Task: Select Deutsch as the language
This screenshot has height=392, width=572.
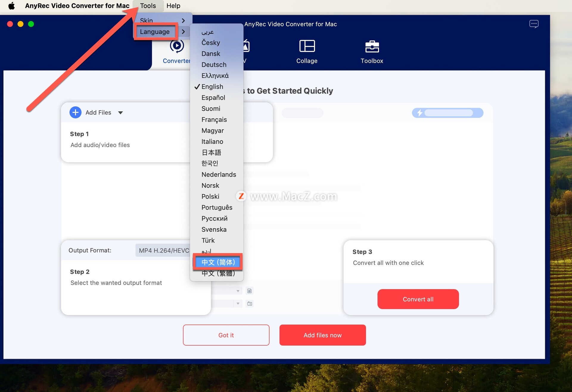Action: click(x=217, y=65)
